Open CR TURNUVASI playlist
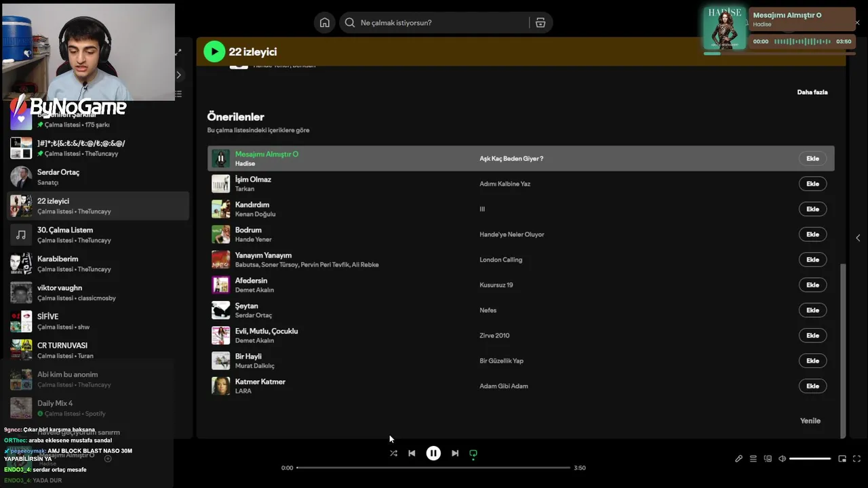The image size is (868, 488). coord(98,350)
